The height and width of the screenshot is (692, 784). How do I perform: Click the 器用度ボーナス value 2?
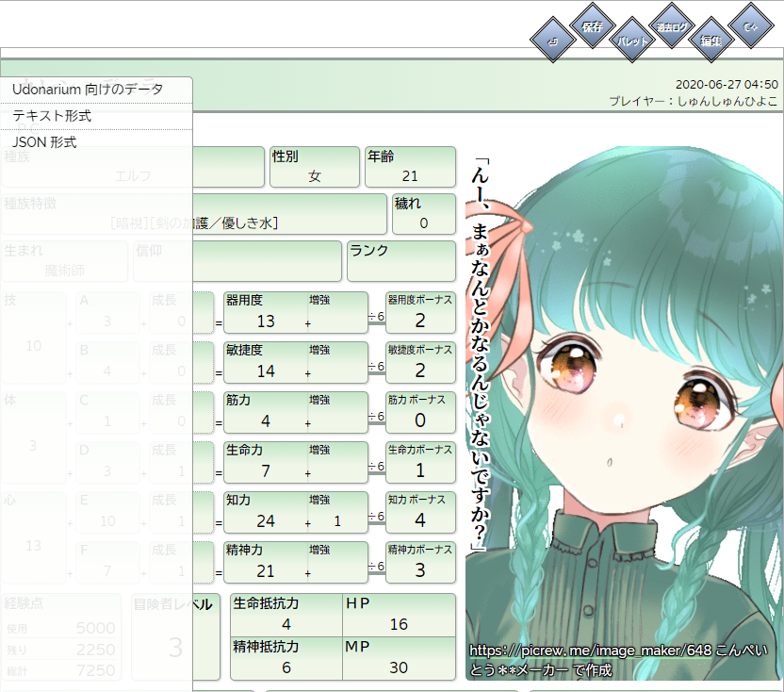[x=420, y=321]
